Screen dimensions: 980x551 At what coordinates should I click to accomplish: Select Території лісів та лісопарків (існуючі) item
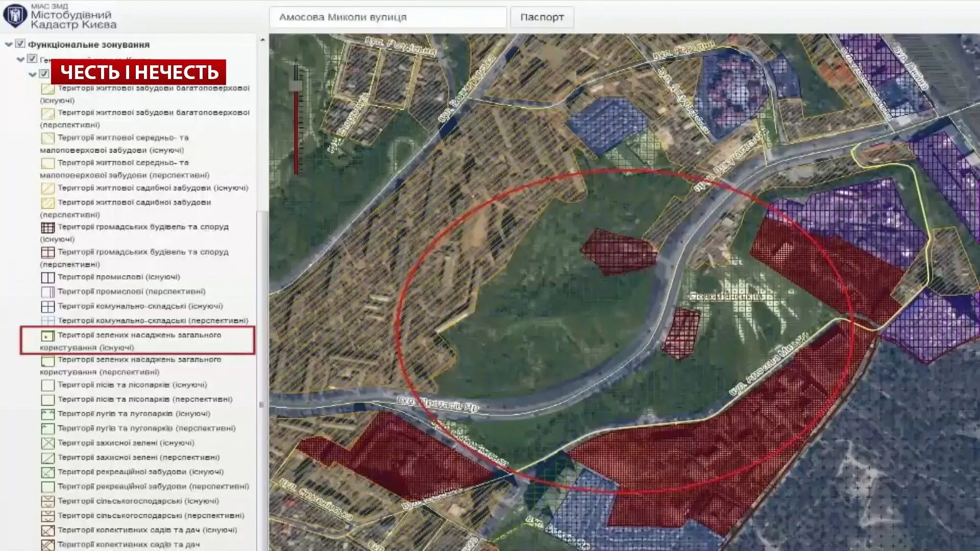(x=132, y=385)
